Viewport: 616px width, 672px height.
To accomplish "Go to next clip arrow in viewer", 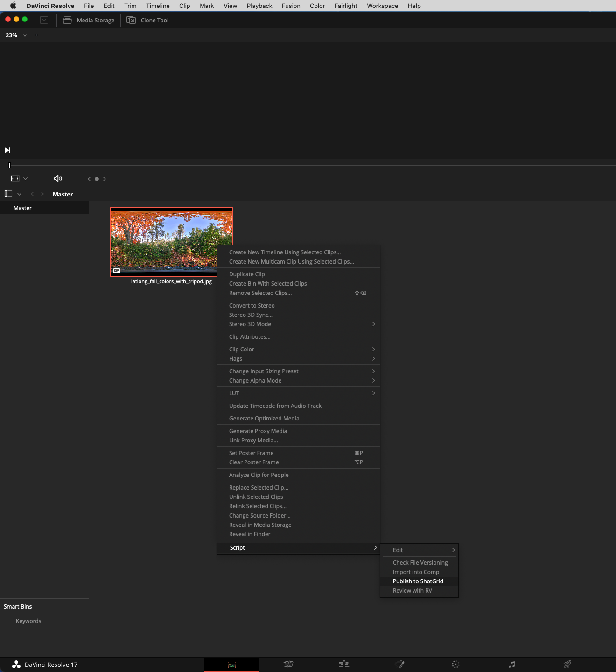I will click(x=105, y=179).
